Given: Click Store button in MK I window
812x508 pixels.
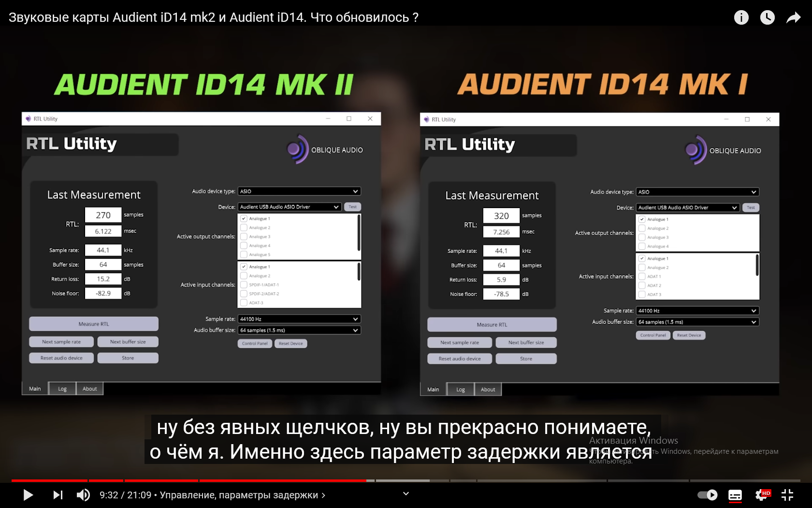Looking at the screenshot, I should tap(526, 359).
